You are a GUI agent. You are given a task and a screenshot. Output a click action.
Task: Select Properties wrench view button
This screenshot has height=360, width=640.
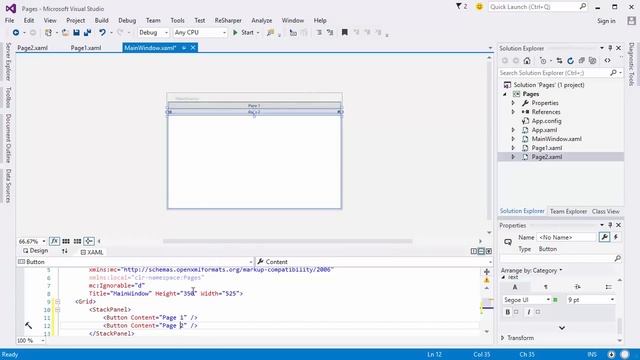[x=604, y=237]
